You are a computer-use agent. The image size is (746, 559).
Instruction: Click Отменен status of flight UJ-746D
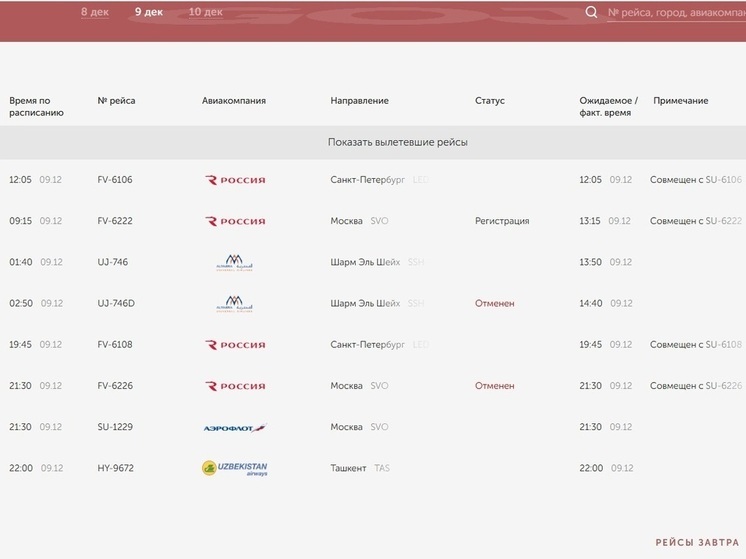coord(494,304)
